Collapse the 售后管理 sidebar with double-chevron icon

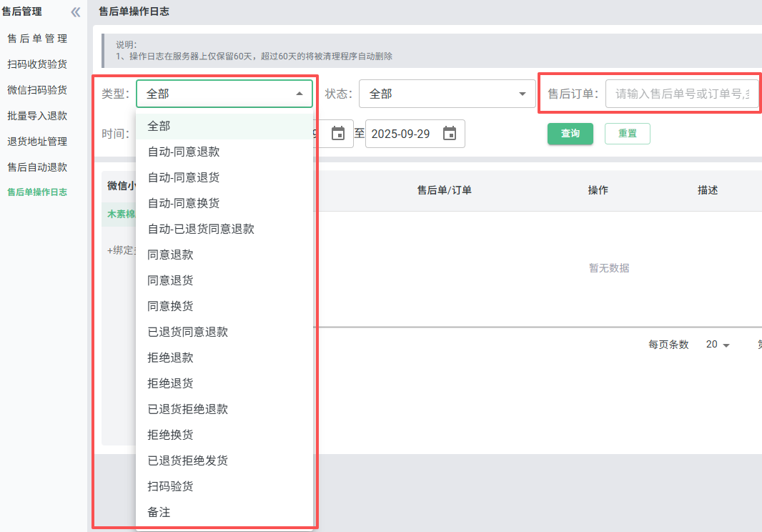(x=75, y=12)
